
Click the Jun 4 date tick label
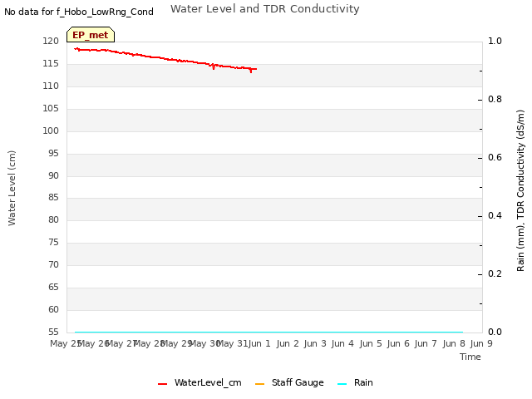[342, 343]
